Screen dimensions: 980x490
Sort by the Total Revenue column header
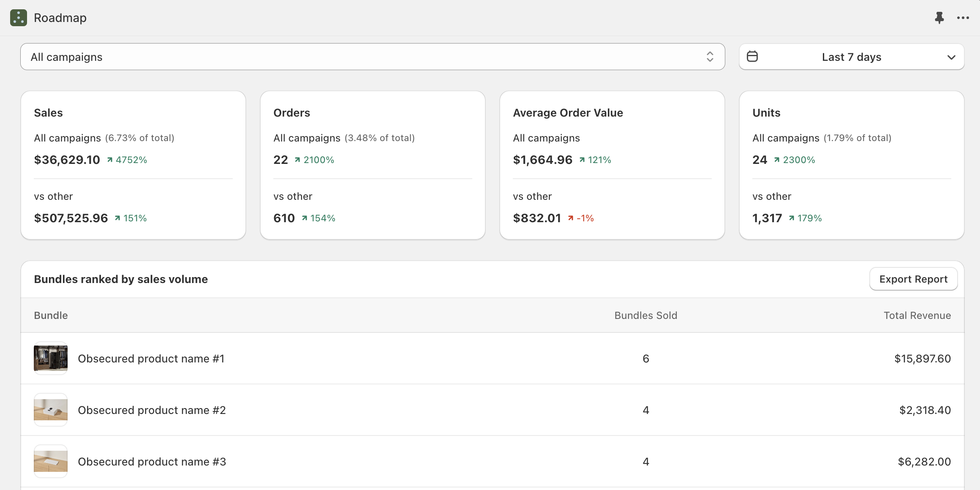(917, 315)
